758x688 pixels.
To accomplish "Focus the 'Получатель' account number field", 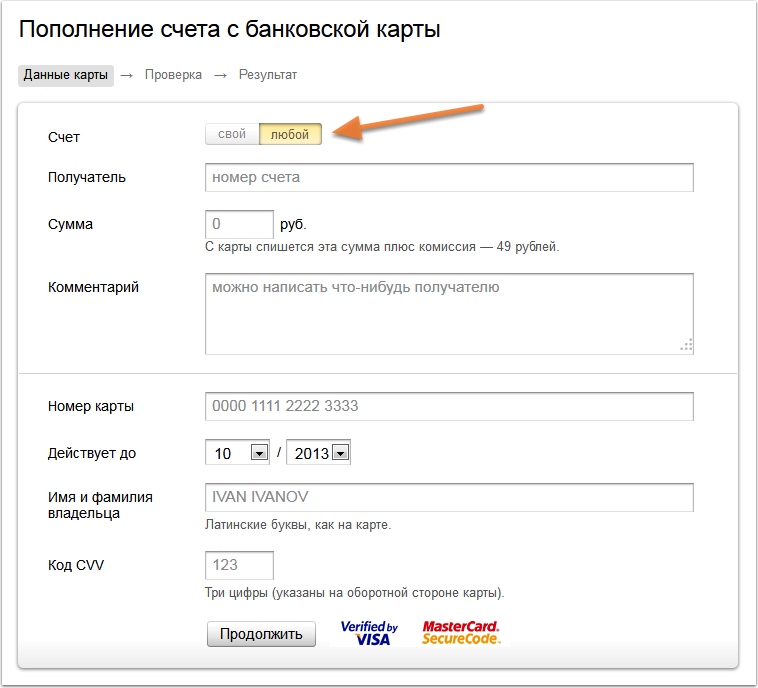I will 449,178.
